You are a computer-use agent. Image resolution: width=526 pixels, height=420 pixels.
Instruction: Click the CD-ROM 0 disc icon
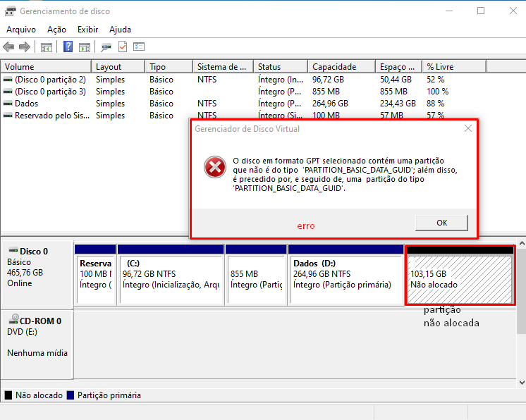13,319
